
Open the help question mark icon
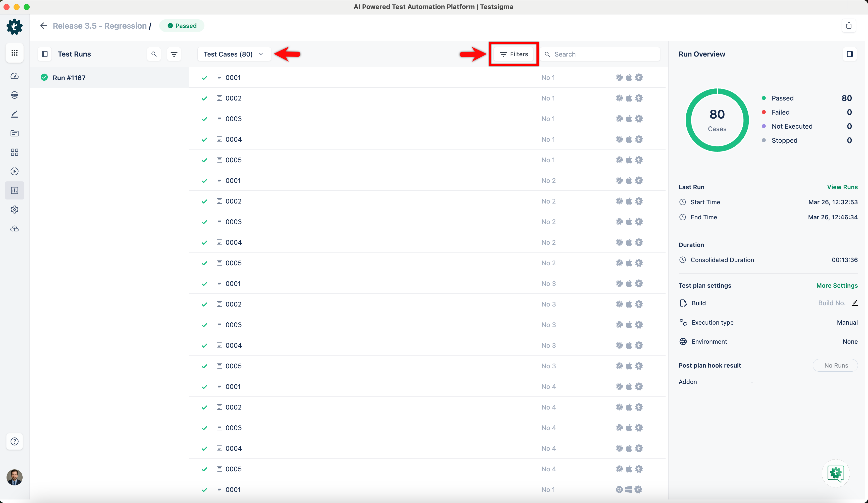point(15,441)
